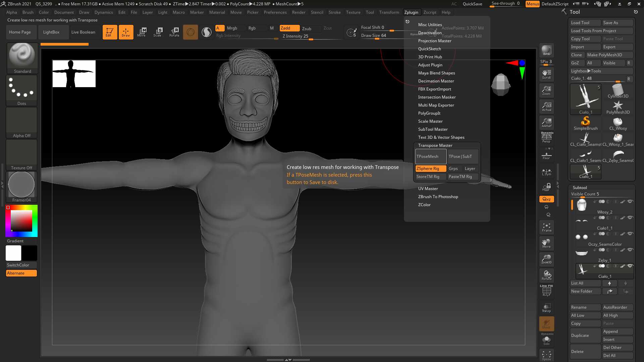Select the PolyMesh3D star tool
Viewport: 644px width, 362px height.
[x=618, y=107]
